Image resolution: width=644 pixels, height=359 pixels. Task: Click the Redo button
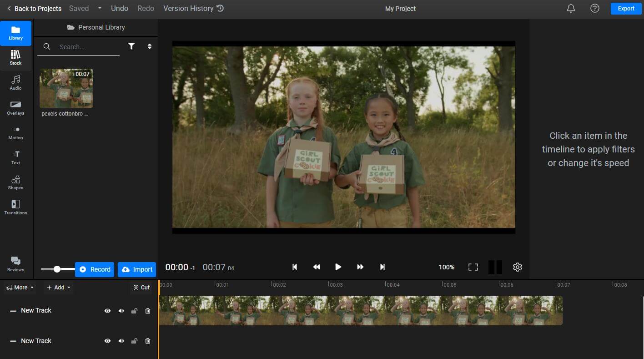146,8
